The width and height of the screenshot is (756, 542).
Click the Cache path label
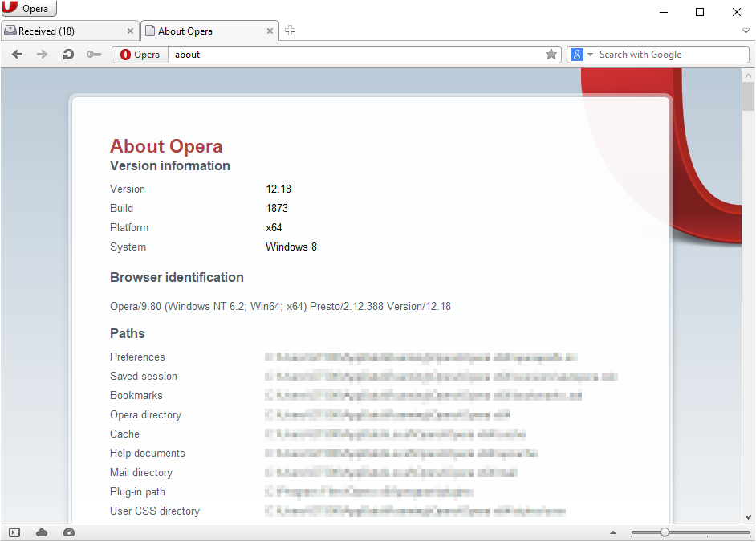point(124,434)
